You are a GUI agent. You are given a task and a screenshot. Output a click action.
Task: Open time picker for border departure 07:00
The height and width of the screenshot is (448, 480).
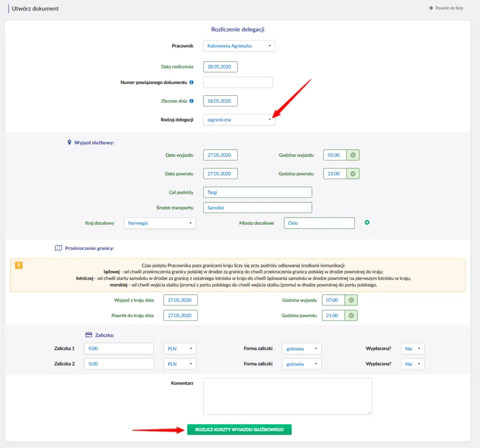click(351, 300)
